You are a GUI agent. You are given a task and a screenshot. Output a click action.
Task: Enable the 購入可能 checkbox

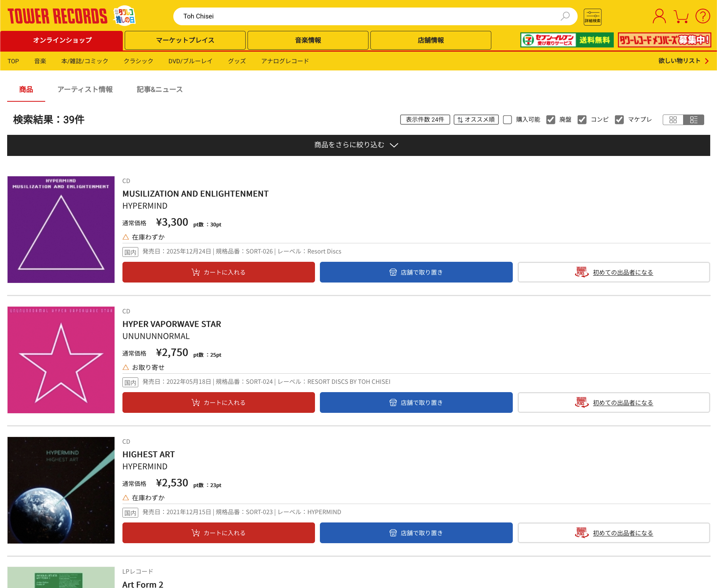click(508, 119)
